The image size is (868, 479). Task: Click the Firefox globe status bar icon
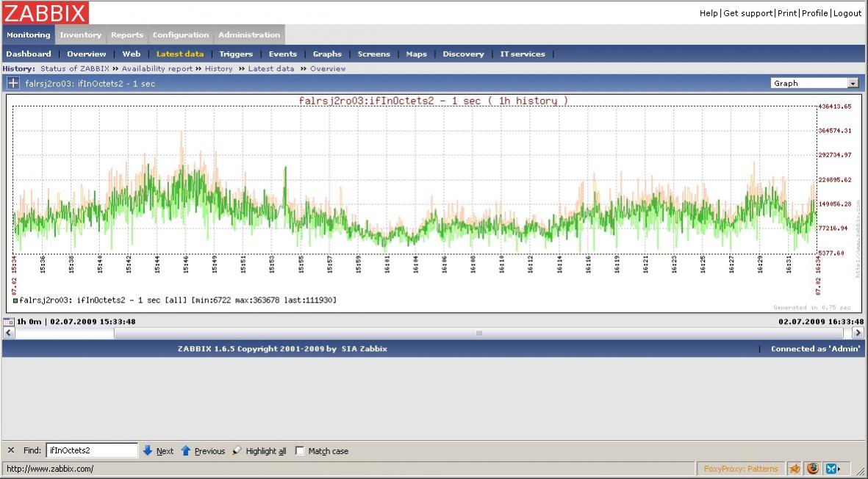tap(813, 469)
